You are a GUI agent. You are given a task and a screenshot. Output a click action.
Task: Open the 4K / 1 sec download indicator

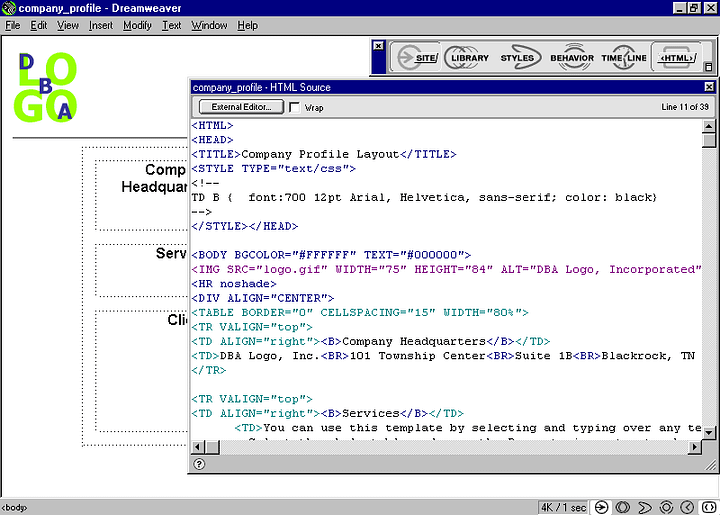pyautogui.click(x=563, y=507)
